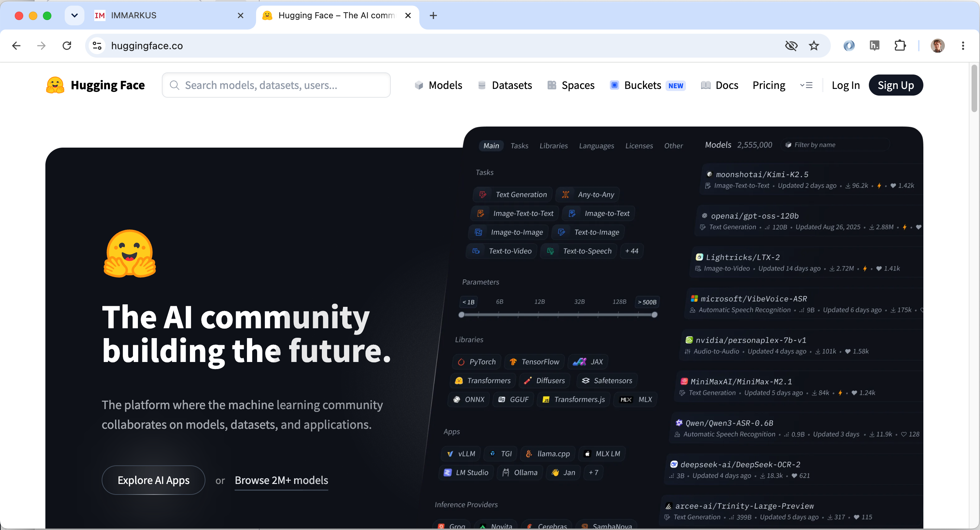Open site information icon beside the URL
The width and height of the screenshot is (980, 530).
coord(97,46)
